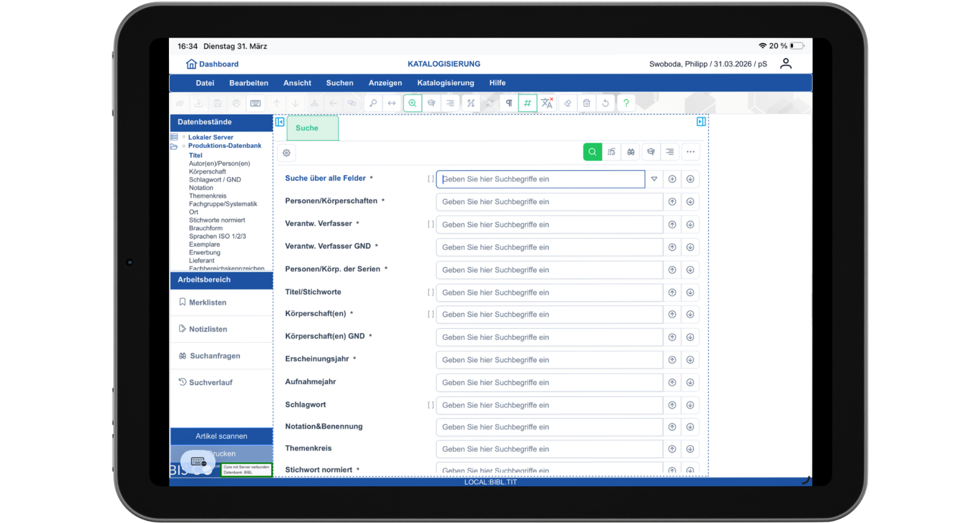Open search form settings gear
980x523 pixels.
(286, 153)
